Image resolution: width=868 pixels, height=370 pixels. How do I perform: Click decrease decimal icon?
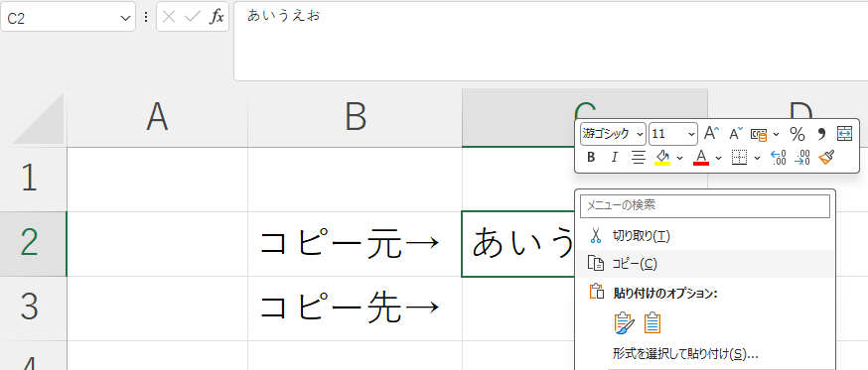802,158
